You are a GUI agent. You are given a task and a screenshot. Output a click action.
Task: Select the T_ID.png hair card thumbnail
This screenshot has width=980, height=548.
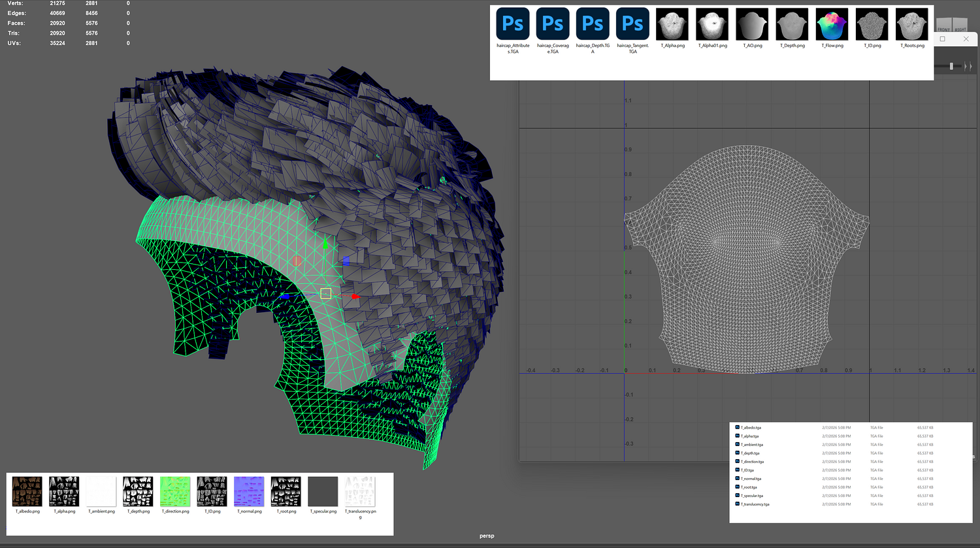coord(212,491)
